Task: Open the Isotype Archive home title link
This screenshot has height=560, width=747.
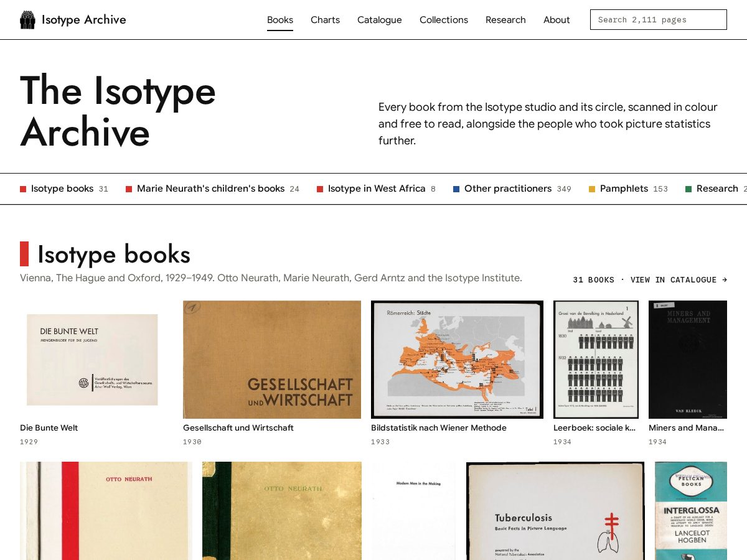Action: 84,20
